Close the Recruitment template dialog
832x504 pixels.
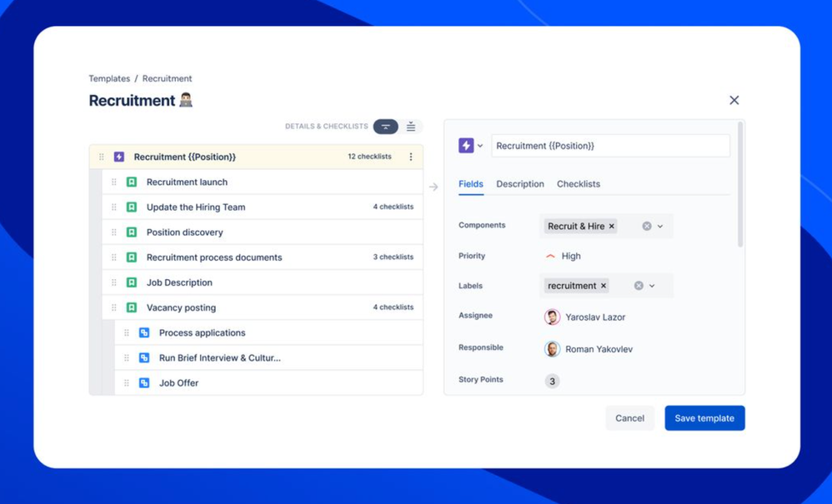coord(734,100)
